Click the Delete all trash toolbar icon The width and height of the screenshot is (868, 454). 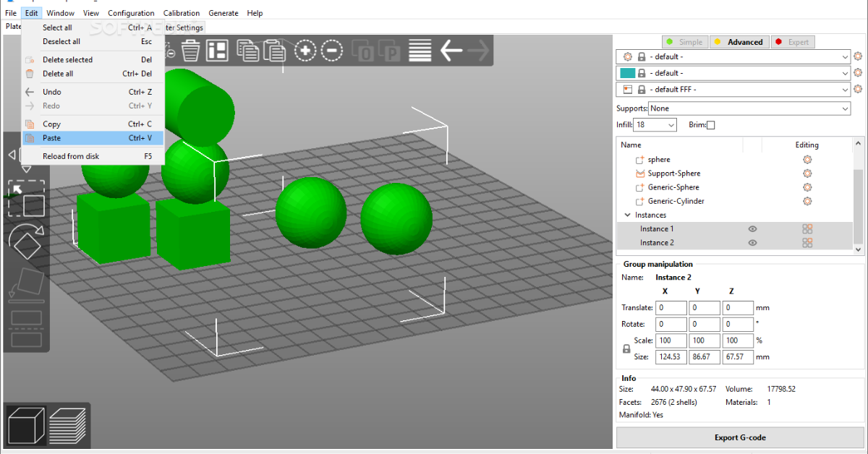(x=190, y=51)
